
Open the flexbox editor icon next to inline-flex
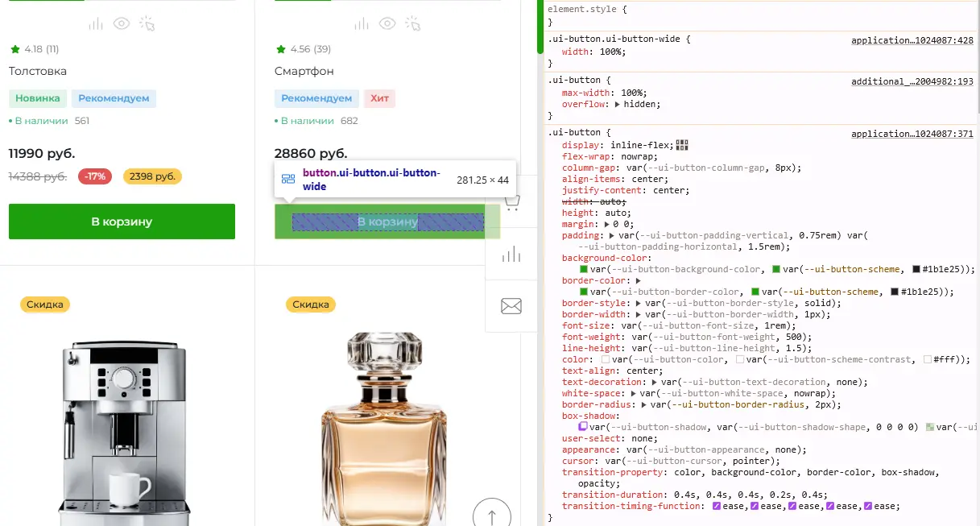682,145
